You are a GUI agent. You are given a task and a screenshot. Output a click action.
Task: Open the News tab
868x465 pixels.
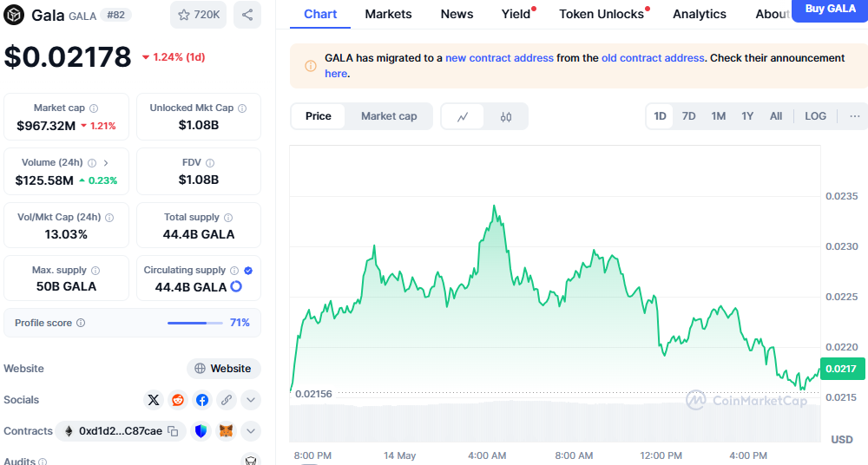click(457, 15)
